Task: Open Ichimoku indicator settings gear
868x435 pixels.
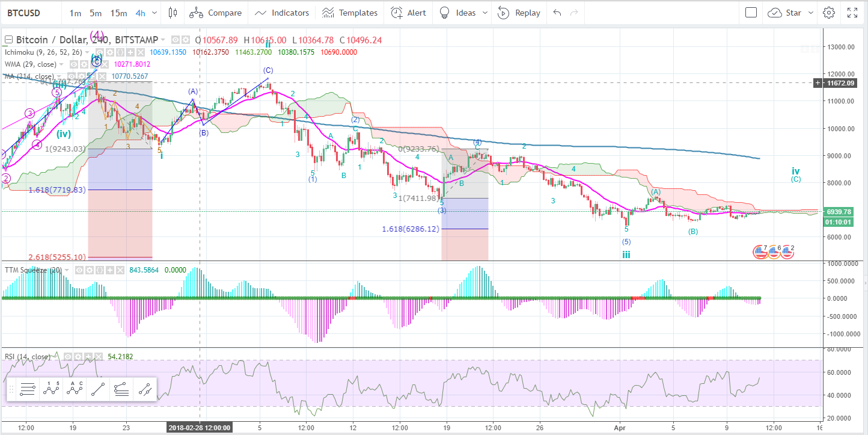Action: 110,52
